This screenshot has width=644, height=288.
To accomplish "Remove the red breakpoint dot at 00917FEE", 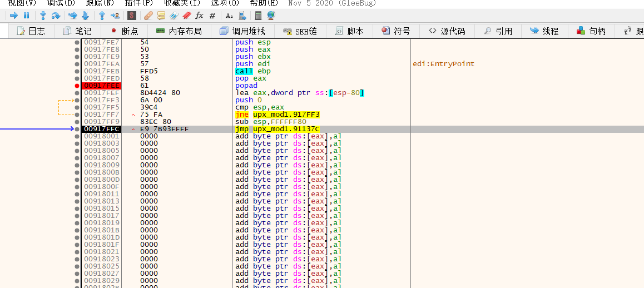I will (x=77, y=86).
